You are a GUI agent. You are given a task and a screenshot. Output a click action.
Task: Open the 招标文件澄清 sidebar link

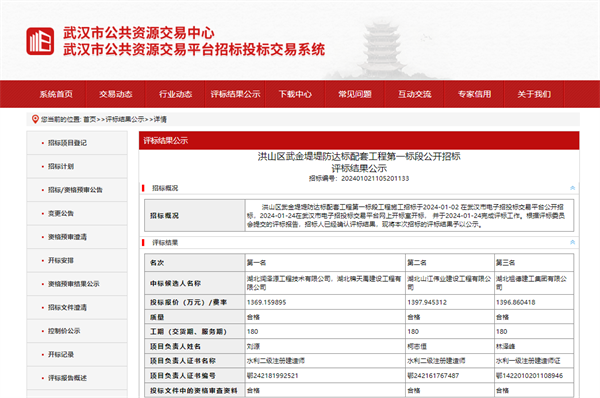[x=67, y=307]
